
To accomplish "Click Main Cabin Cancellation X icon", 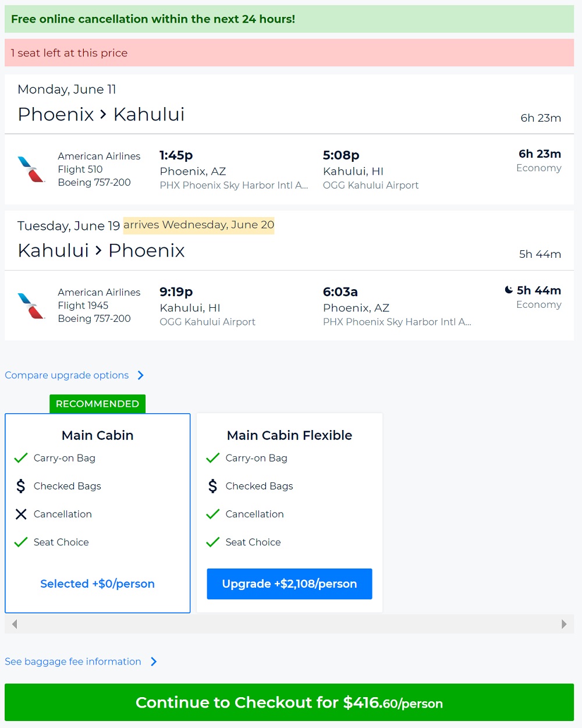I will (21, 514).
